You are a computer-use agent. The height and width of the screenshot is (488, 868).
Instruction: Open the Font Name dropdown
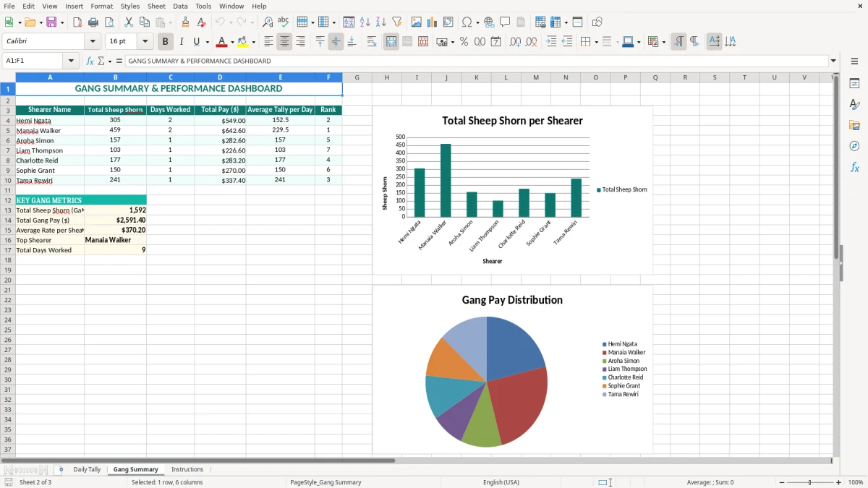(x=93, y=42)
